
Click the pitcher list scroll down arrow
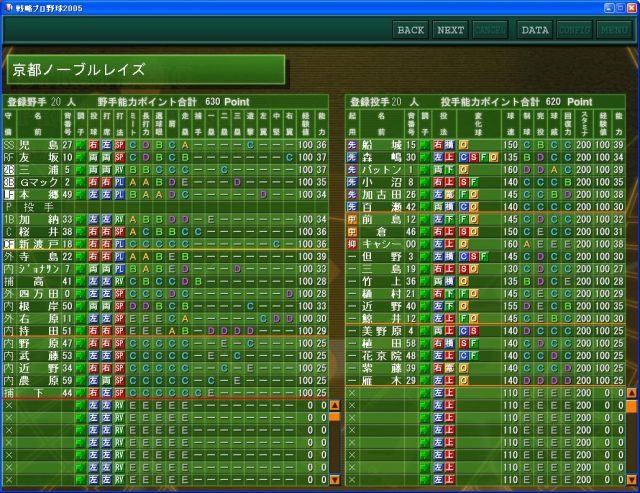coord(631,480)
